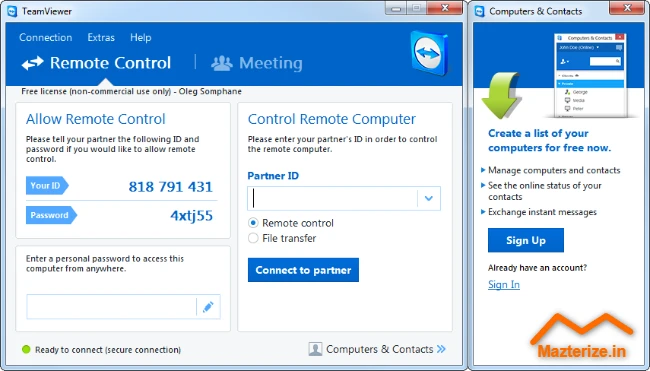Click the password value 4xtj55
650x371 pixels.
click(192, 216)
